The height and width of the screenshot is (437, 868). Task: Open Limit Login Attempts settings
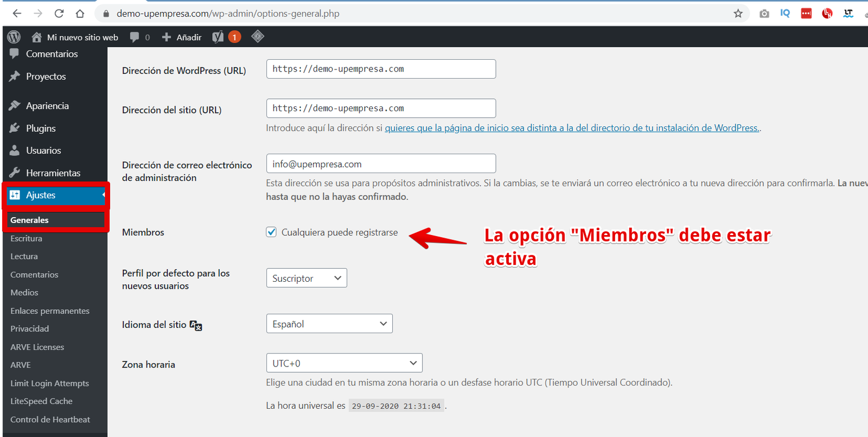(50, 383)
